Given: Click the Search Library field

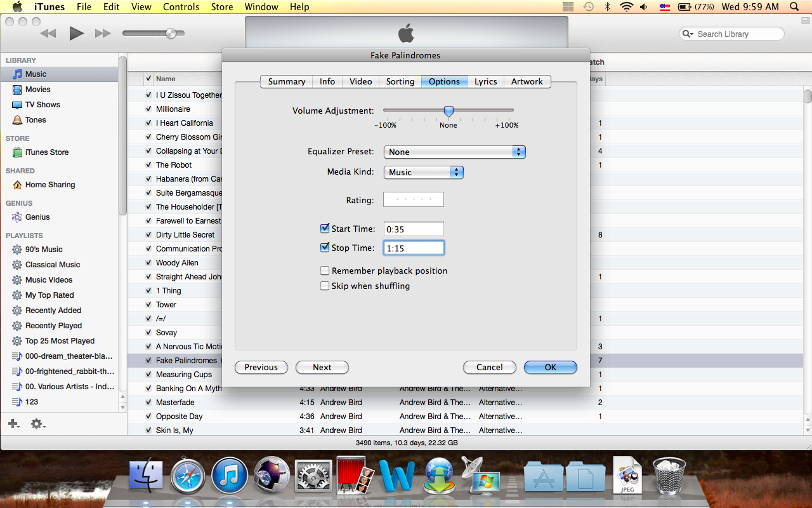Looking at the screenshot, I should 731,34.
